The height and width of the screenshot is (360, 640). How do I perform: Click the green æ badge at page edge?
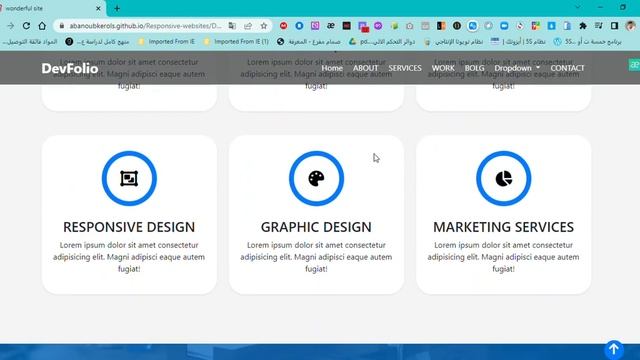pos(634,64)
